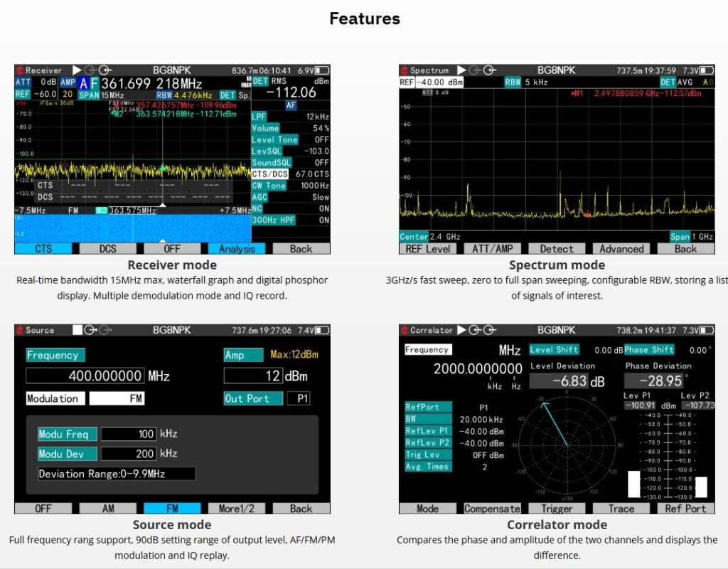Select the Advanced tab in Spectrum mode
Image resolution: width=728 pixels, height=569 pixels.
click(621, 249)
